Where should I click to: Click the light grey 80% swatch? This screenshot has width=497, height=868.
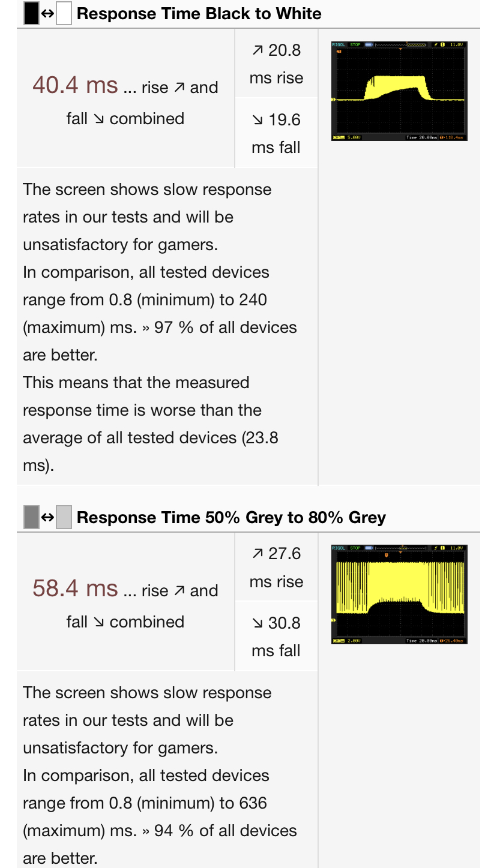(64, 516)
